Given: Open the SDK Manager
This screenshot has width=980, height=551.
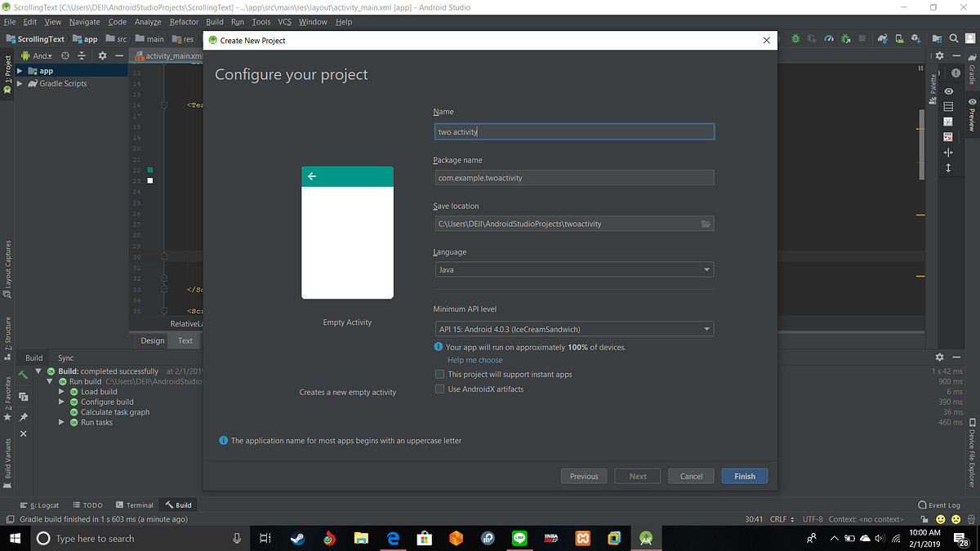Looking at the screenshot, I should tap(915, 38).
